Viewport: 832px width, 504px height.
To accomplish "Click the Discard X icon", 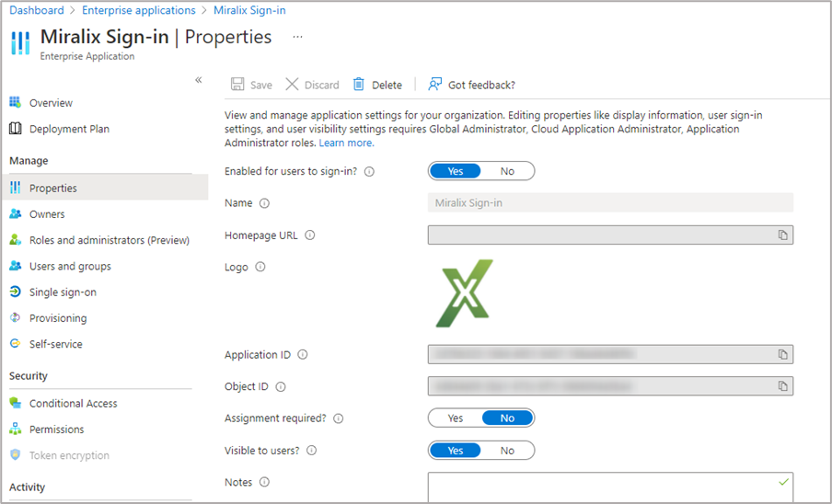I will coord(292,85).
